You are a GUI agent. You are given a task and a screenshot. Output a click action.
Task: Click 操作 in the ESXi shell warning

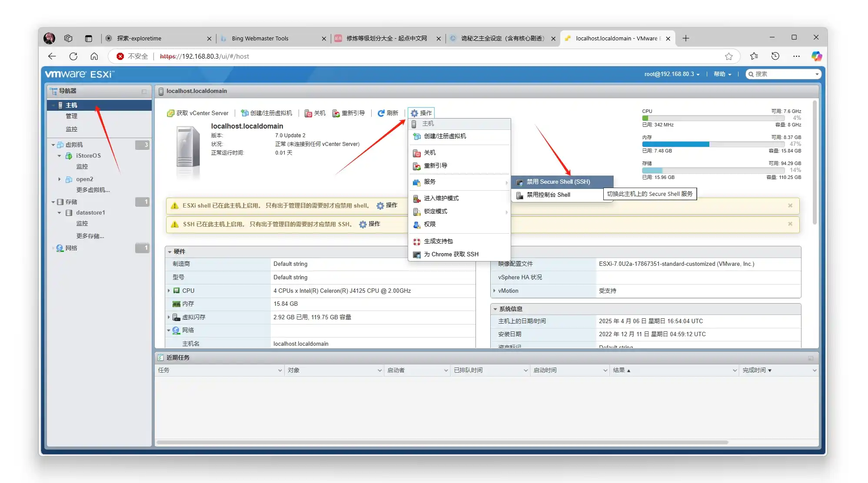click(x=387, y=205)
